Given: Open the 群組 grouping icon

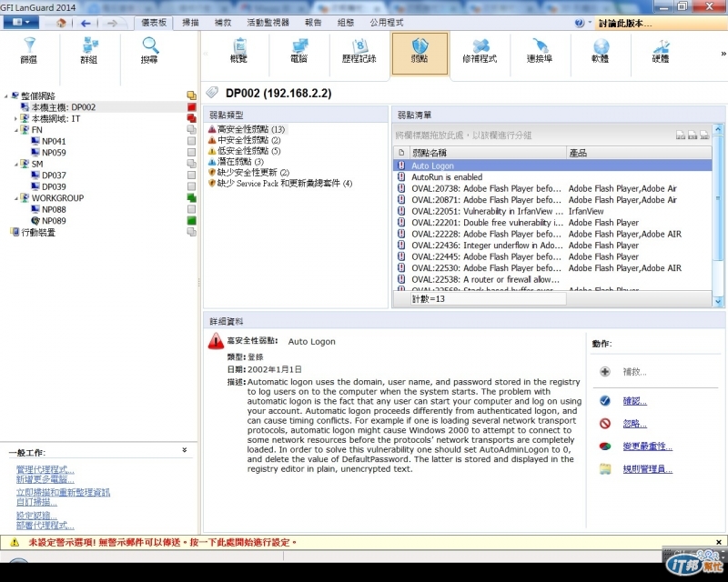Looking at the screenshot, I should (x=89, y=46).
